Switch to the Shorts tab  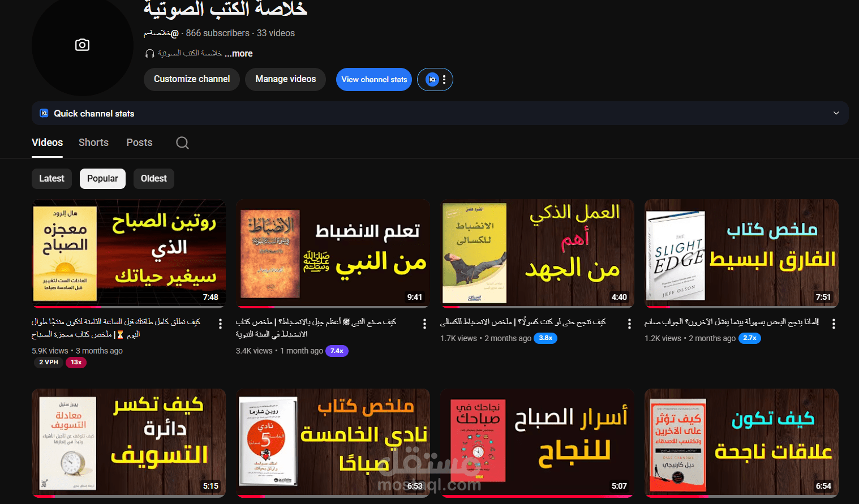coord(93,143)
